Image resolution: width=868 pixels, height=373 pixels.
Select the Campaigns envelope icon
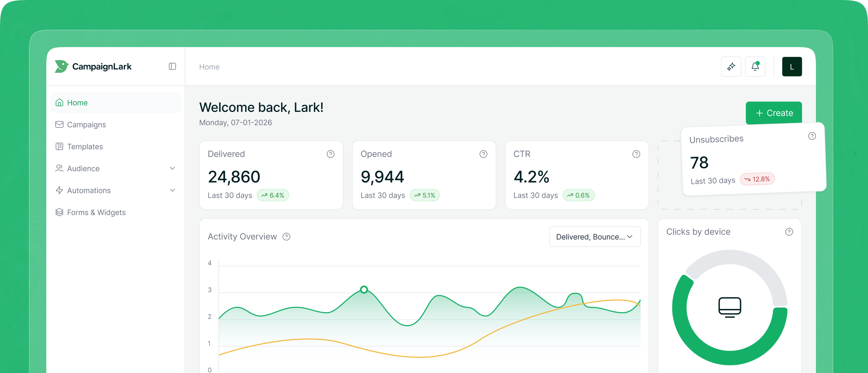59,124
